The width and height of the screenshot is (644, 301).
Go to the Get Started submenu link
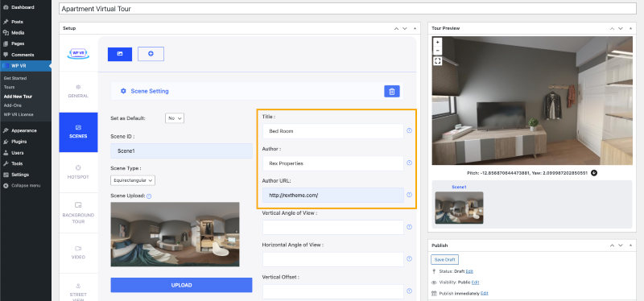point(15,78)
